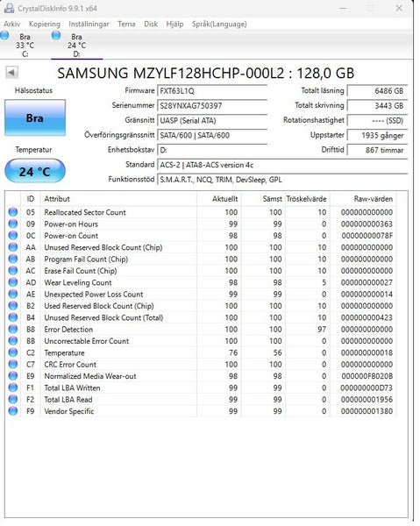The image size is (420, 526).
Task: Open the Kopiering menu
Action: click(45, 24)
